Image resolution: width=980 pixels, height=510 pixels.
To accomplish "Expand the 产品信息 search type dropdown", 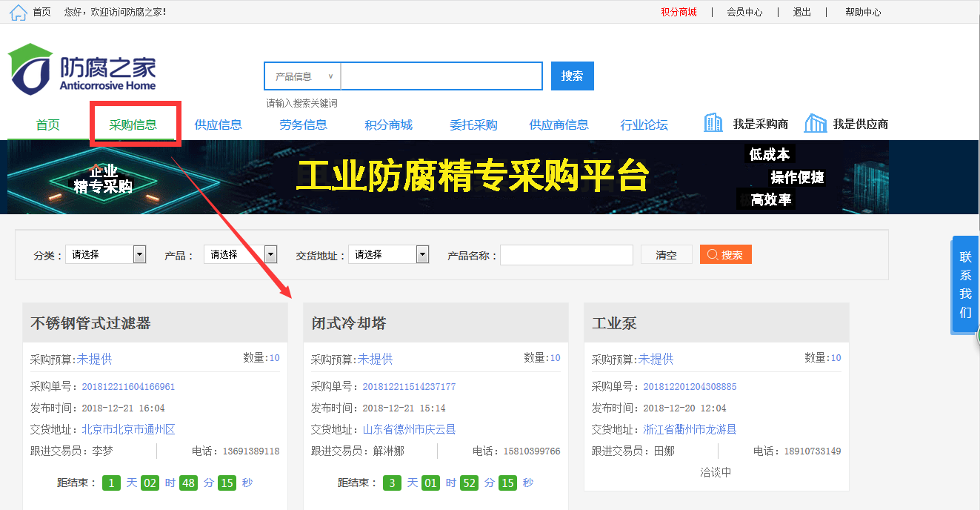I will pos(304,76).
